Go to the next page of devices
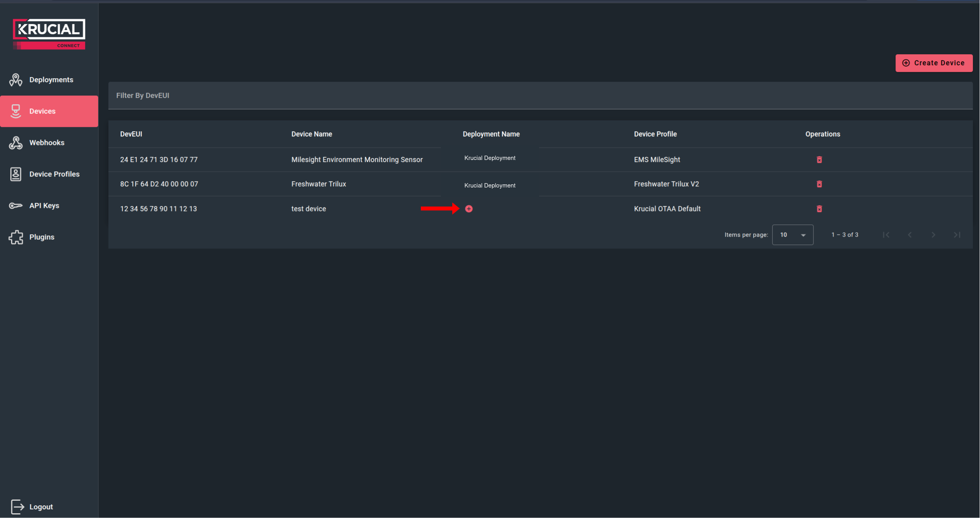Image resolution: width=980 pixels, height=518 pixels. 933,235
